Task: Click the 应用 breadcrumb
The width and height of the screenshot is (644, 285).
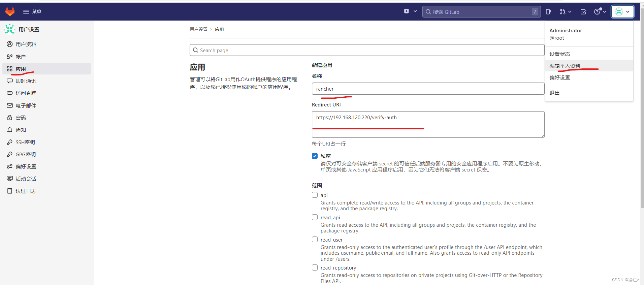Action: [x=219, y=29]
